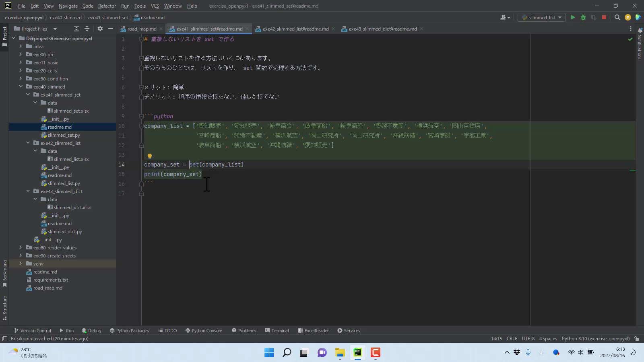Screen dimensions: 644x362
Task: Stop the running process with red square
Action: 604,17
